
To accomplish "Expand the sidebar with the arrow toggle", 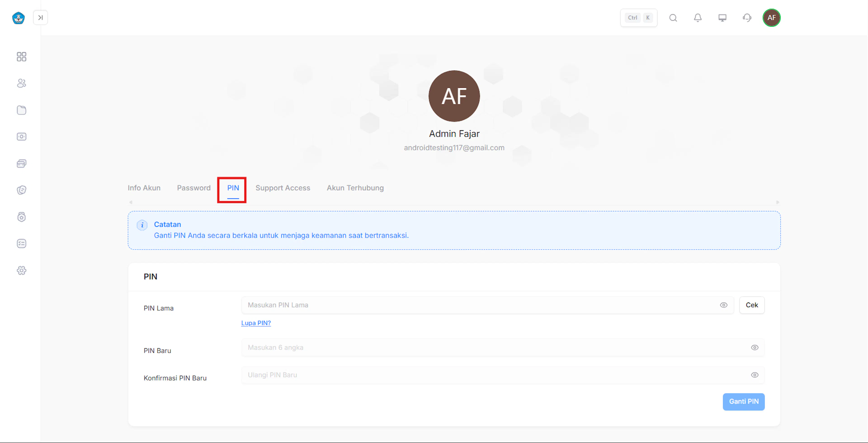I will click(x=40, y=18).
